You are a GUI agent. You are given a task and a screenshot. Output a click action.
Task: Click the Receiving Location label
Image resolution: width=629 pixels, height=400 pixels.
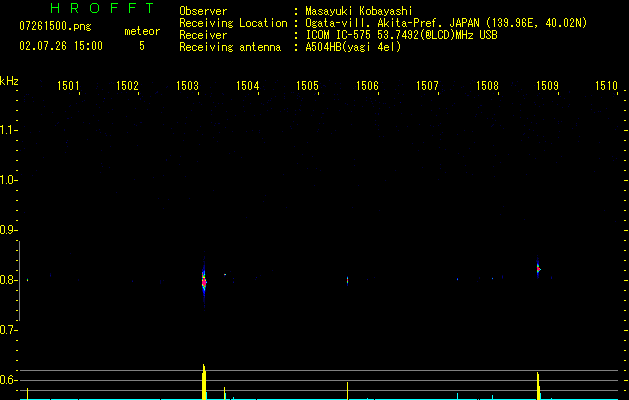point(233,23)
